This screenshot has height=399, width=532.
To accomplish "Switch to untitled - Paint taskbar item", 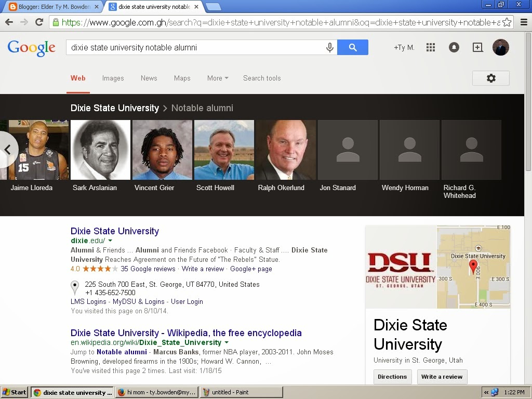I will 241,392.
